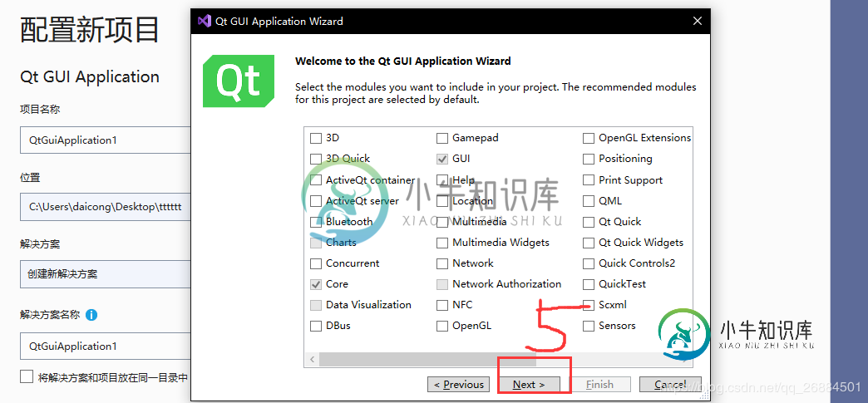Check the Quick Controls2 module
This screenshot has width=868, height=403.
click(589, 263)
